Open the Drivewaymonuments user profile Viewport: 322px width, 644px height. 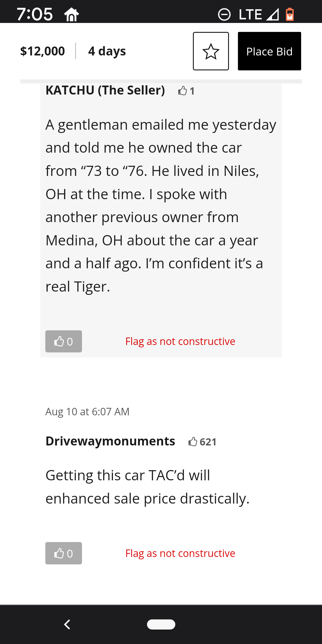(110, 441)
